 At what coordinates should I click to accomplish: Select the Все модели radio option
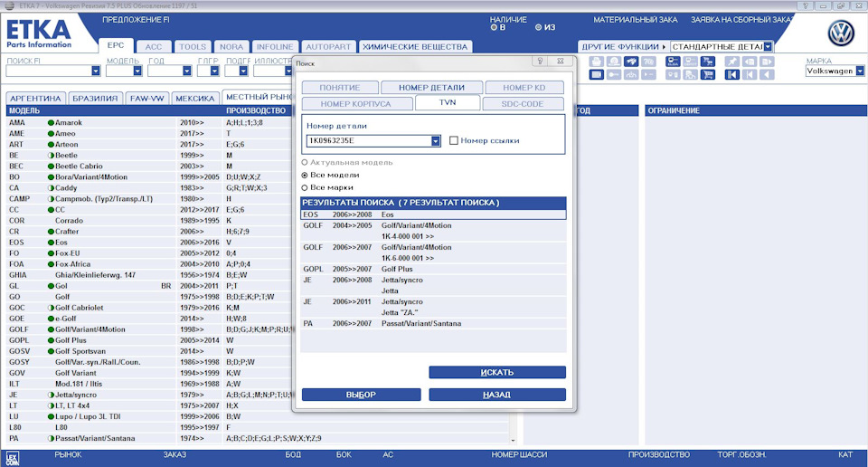(305, 175)
